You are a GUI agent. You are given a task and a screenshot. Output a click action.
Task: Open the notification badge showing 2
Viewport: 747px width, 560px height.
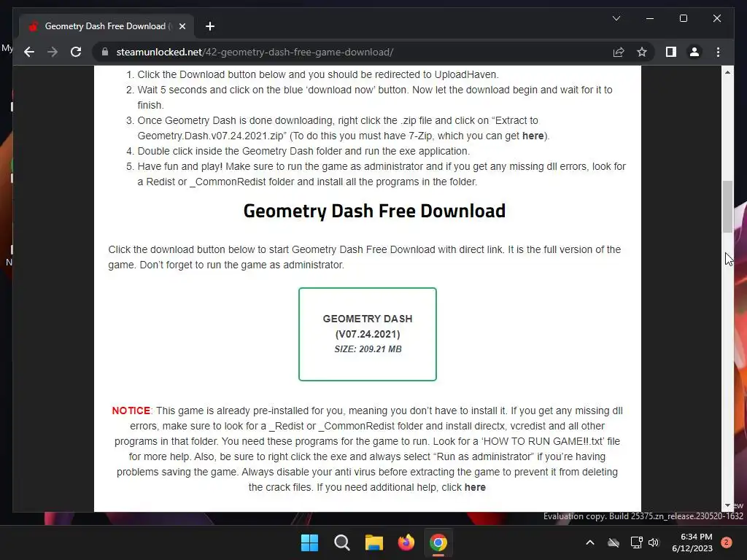click(727, 542)
